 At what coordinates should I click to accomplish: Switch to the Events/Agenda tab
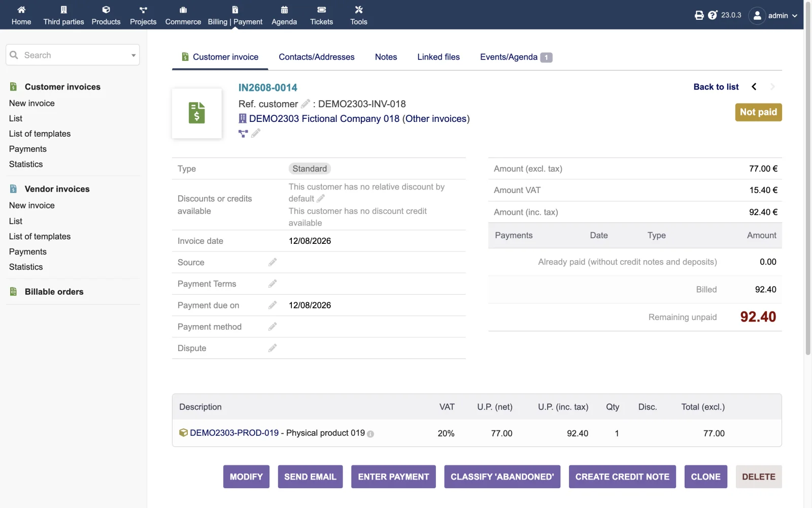coord(516,57)
